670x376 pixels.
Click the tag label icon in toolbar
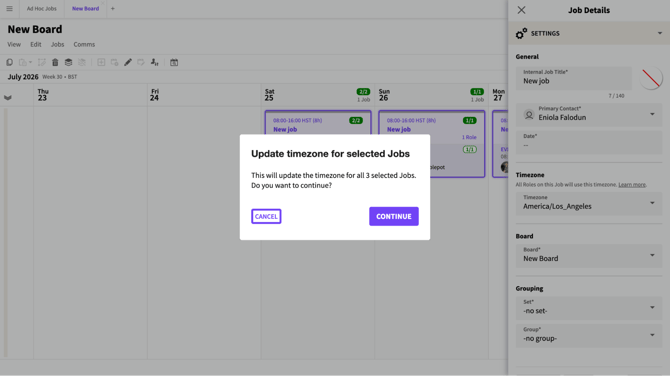[x=141, y=62]
